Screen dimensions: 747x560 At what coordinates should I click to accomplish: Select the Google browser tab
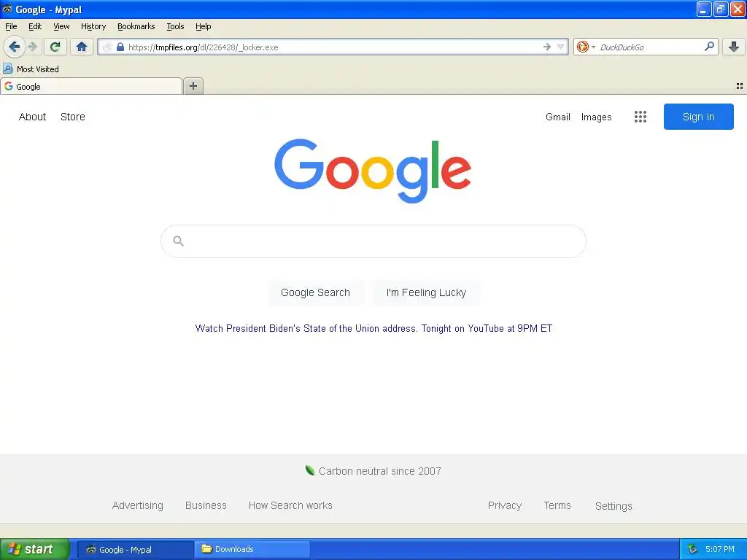pos(91,87)
